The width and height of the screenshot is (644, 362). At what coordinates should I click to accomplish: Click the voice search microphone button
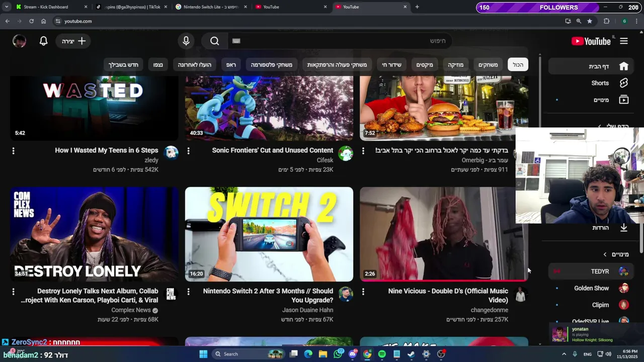point(186,41)
